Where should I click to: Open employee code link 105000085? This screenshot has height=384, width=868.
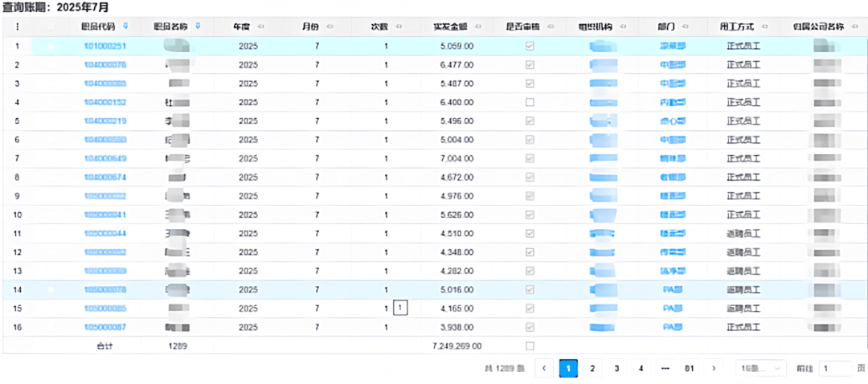[105, 308]
